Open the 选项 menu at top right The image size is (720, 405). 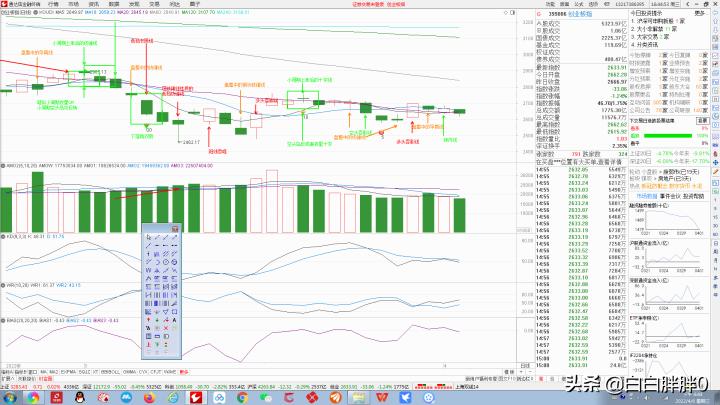[593, 4]
